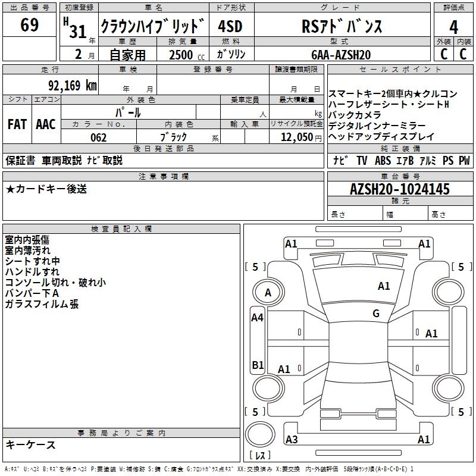
Task: Click the color number 062
Action: pyautogui.click(x=99, y=137)
